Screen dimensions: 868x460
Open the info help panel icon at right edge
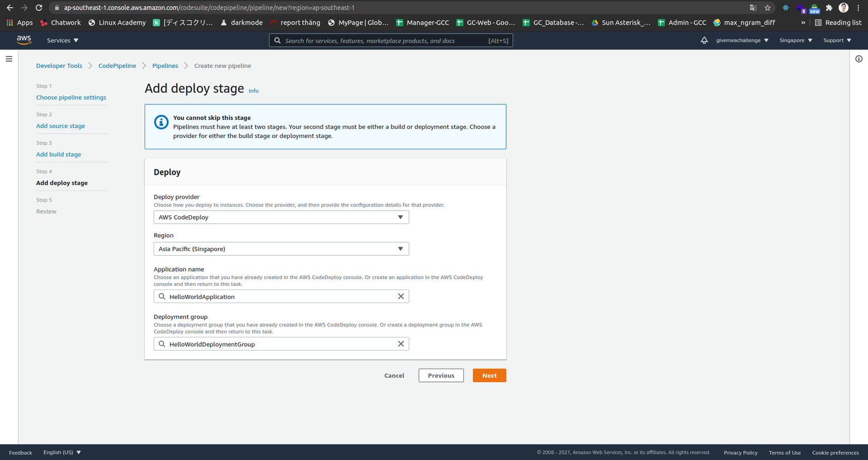(859, 59)
